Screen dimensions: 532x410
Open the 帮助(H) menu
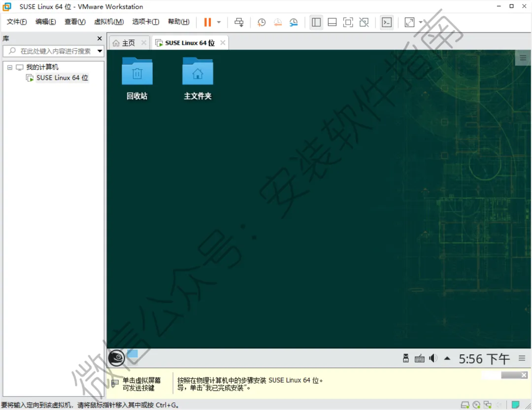tap(179, 22)
